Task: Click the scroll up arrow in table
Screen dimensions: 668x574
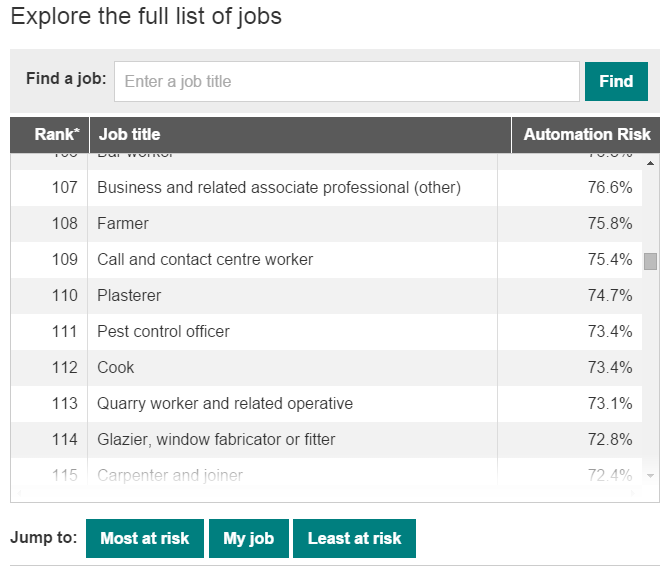Action: coord(651,163)
